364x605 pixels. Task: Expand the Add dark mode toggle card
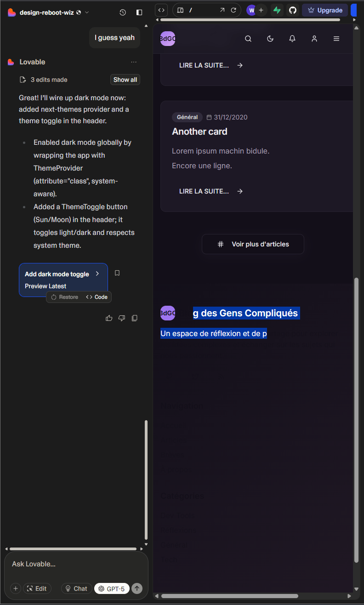coord(97,274)
